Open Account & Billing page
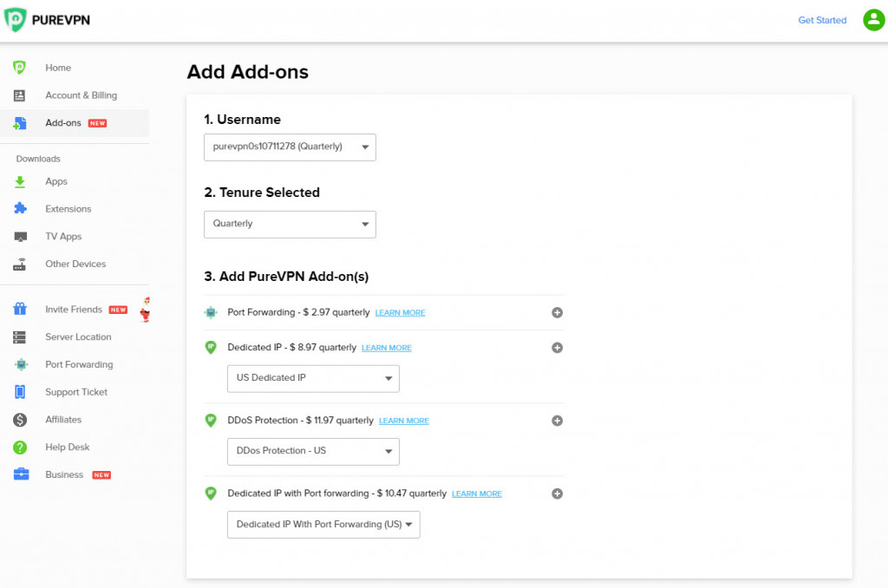The height and width of the screenshot is (588, 888). 81,95
